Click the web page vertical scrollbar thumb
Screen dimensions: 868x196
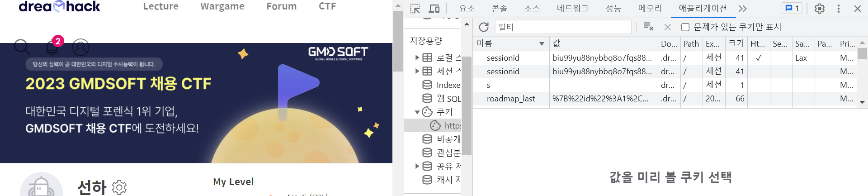point(398,41)
